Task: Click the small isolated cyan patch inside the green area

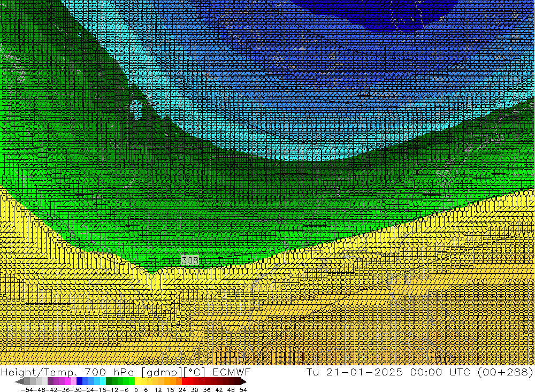Action: 137,109
